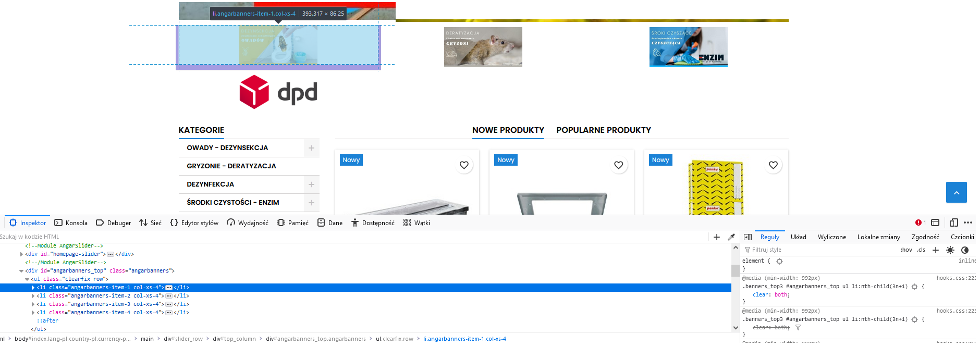Click the DPD logo image
The height and width of the screenshot is (346, 980).
click(x=278, y=92)
